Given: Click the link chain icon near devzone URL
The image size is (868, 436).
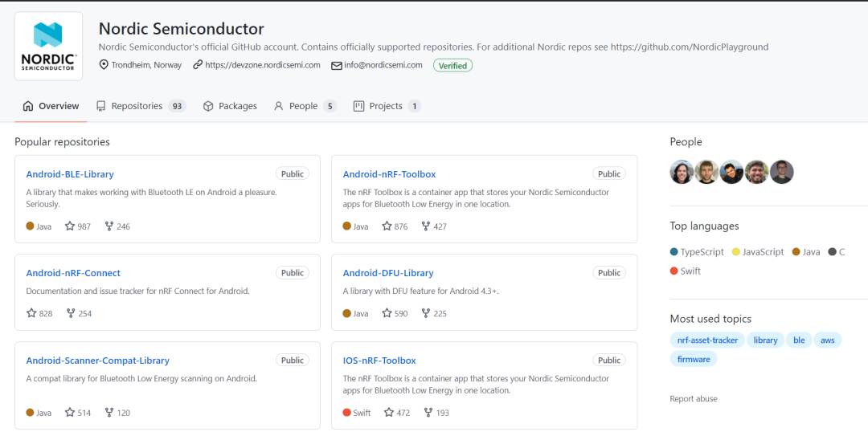Looking at the screenshot, I should [x=198, y=65].
